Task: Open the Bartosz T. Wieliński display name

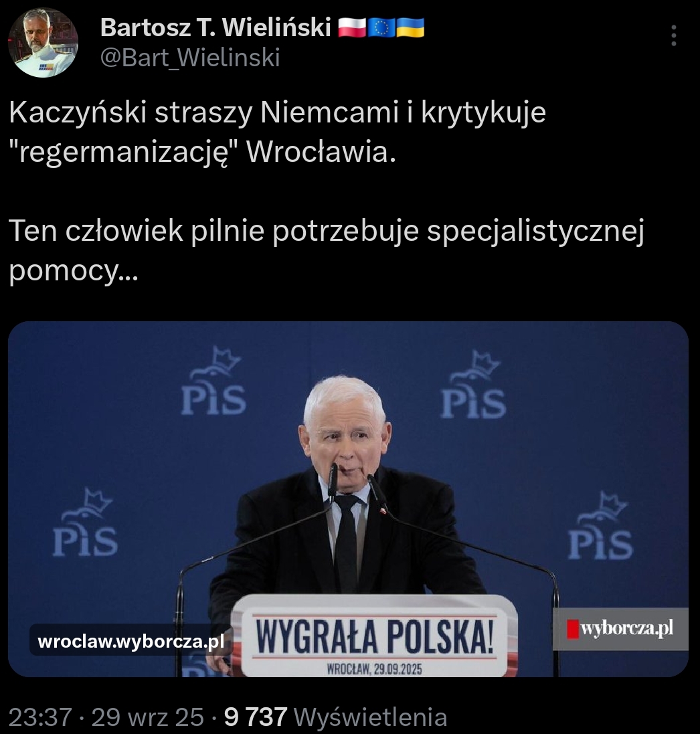Action: (x=215, y=27)
